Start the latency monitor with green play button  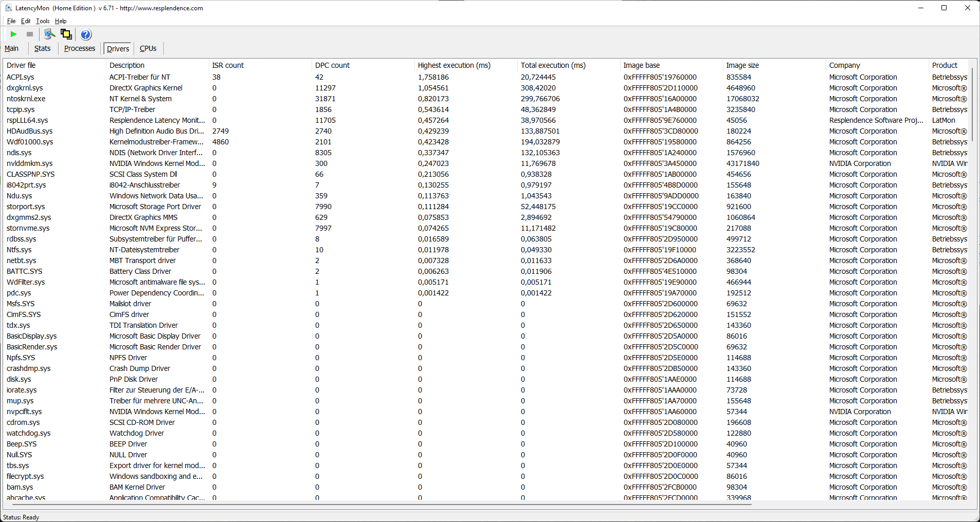[x=14, y=34]
